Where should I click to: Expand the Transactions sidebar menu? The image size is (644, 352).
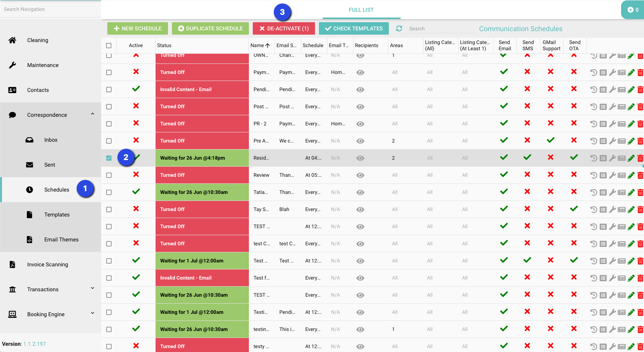tap(93, 289)
